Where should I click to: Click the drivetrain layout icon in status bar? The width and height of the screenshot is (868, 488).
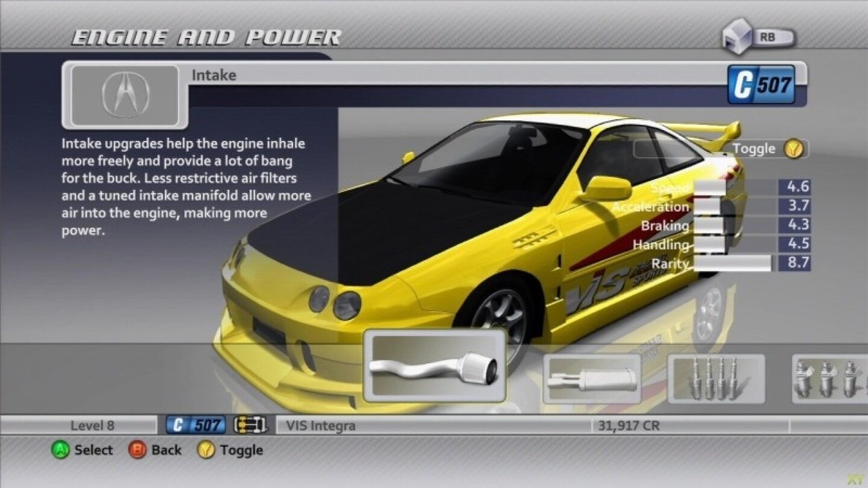point(250,425)
